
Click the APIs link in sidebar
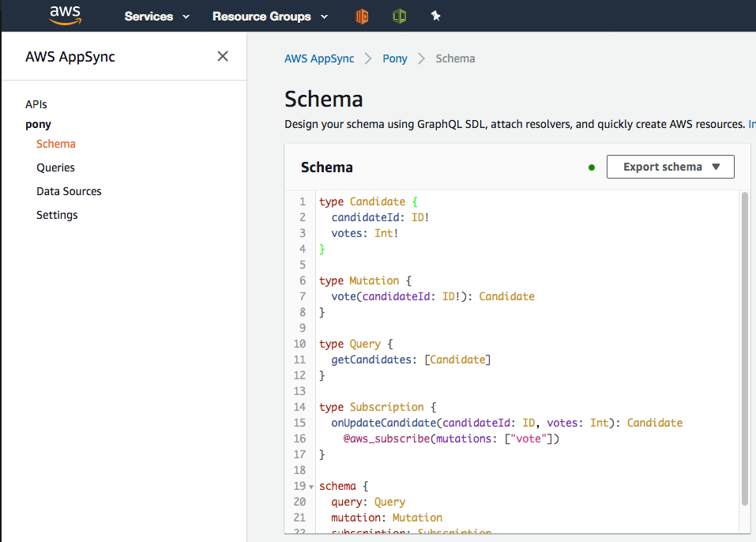pyautogui.click(x=36, y=104)
